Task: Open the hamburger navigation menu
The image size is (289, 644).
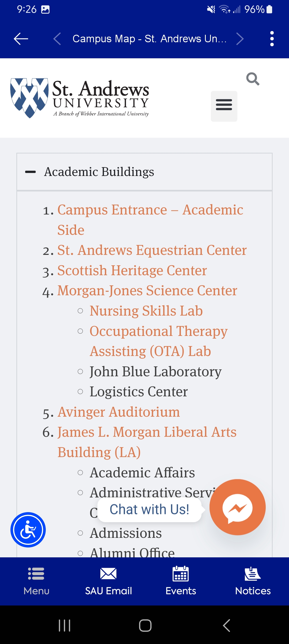Action: 224,106
